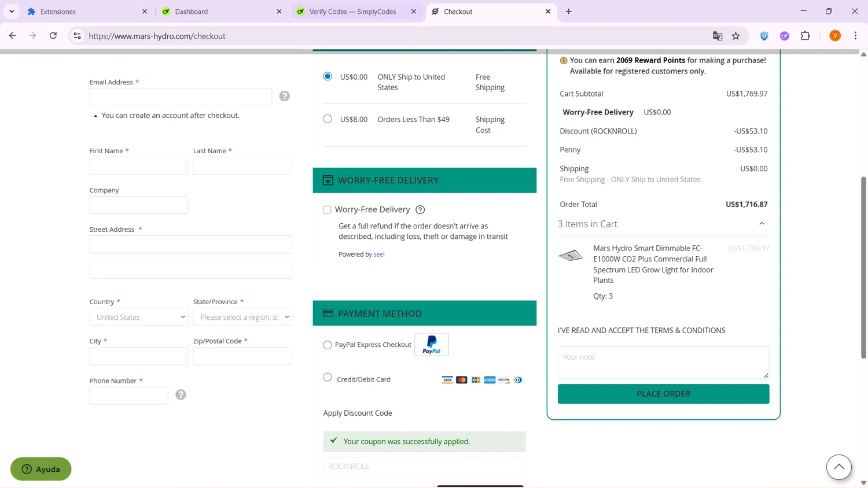Click the purple circular extension icon
This screenshot has width=868, height=488.
pyautogui.click(x=785, y=36)
